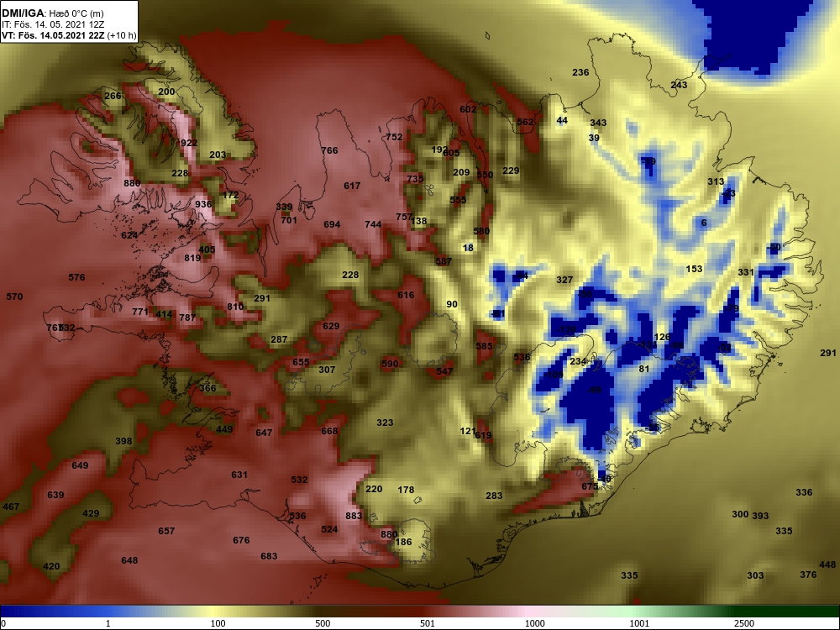Click the map value "587"
This screenshot has width=840, height=630.
click(444, 261)
